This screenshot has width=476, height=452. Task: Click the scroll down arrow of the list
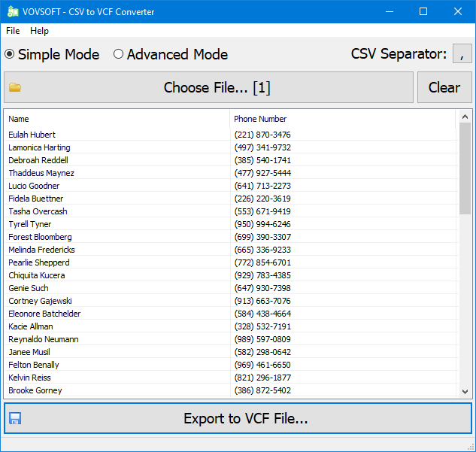coord(465,391)
